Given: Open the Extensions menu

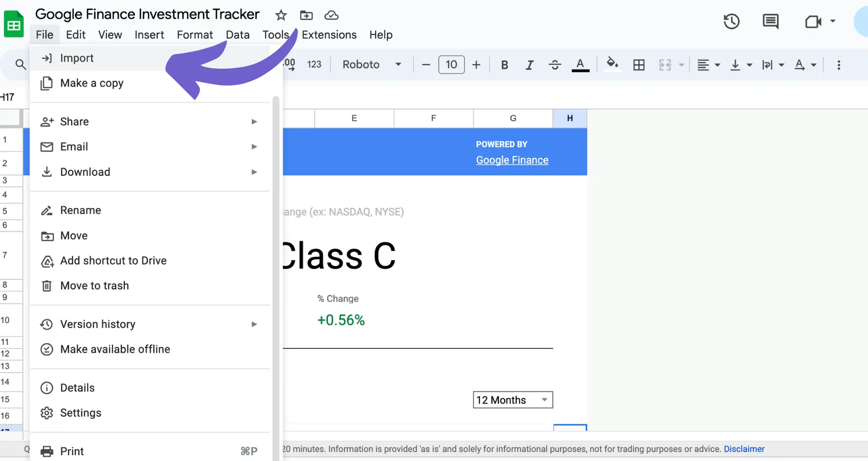Looking at the screenshot, I should click(329, 35).
